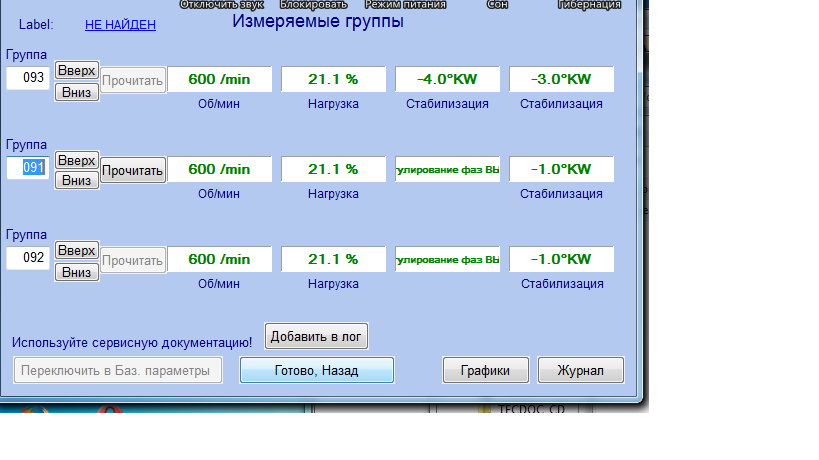Click group 093 -4.0°KW stabilization value
The height and width of the screenshot is (460, 819).
click(x=447, y=79)
